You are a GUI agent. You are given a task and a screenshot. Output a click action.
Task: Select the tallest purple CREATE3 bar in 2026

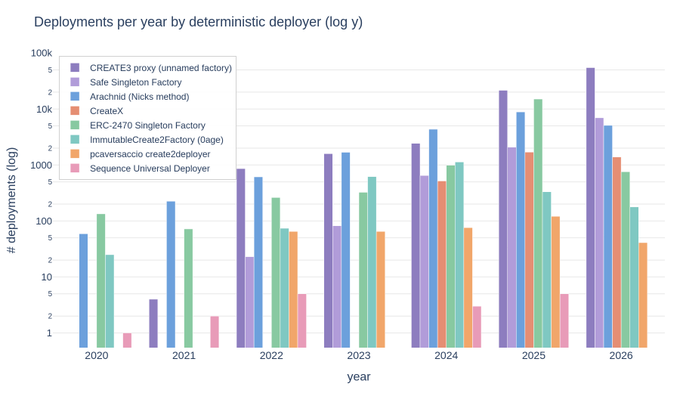click(591, 208)
